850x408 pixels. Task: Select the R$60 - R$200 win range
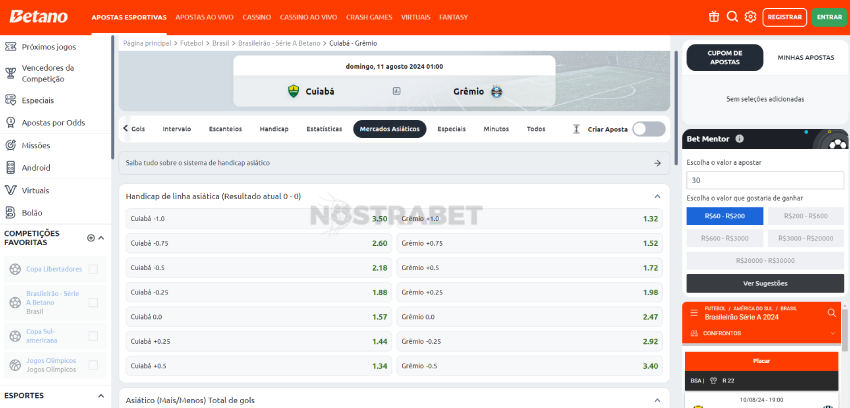coord(725,216)
